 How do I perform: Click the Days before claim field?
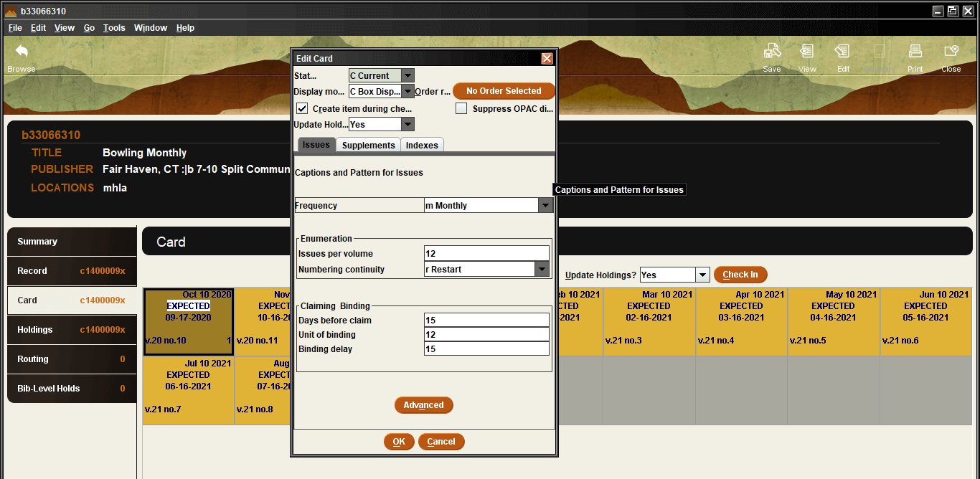486,321
